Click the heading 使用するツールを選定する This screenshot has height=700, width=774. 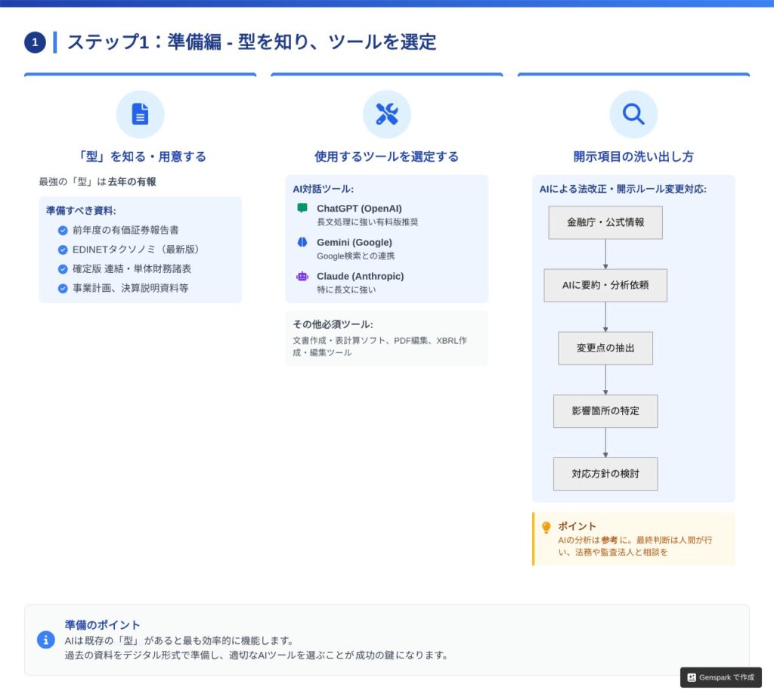coord(387,156)
